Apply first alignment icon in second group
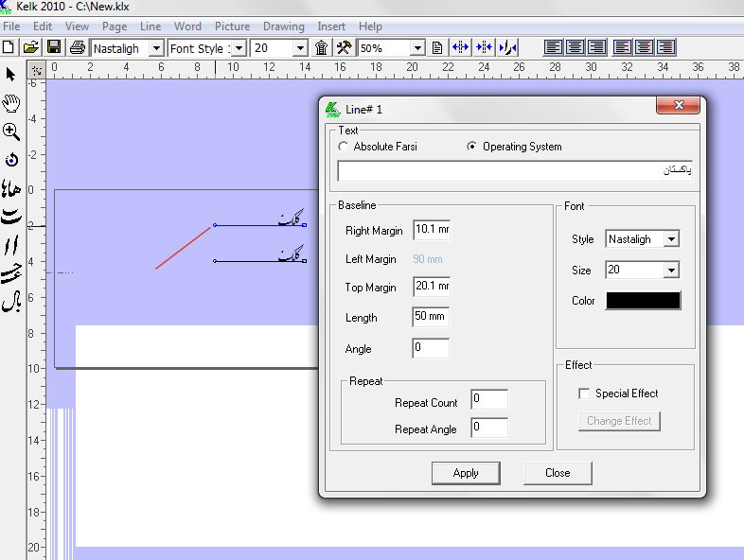744x560 pixels. 622,47
